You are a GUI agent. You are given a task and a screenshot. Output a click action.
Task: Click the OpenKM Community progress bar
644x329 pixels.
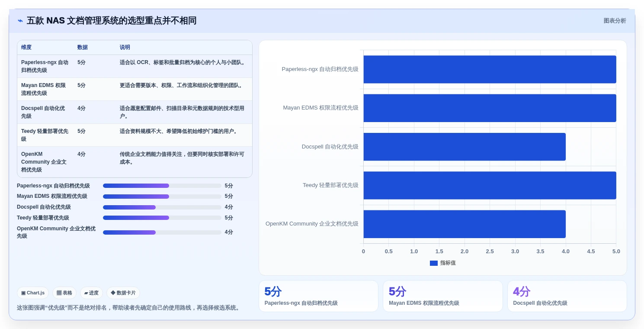pyautogui.click(x=162, y=232)
